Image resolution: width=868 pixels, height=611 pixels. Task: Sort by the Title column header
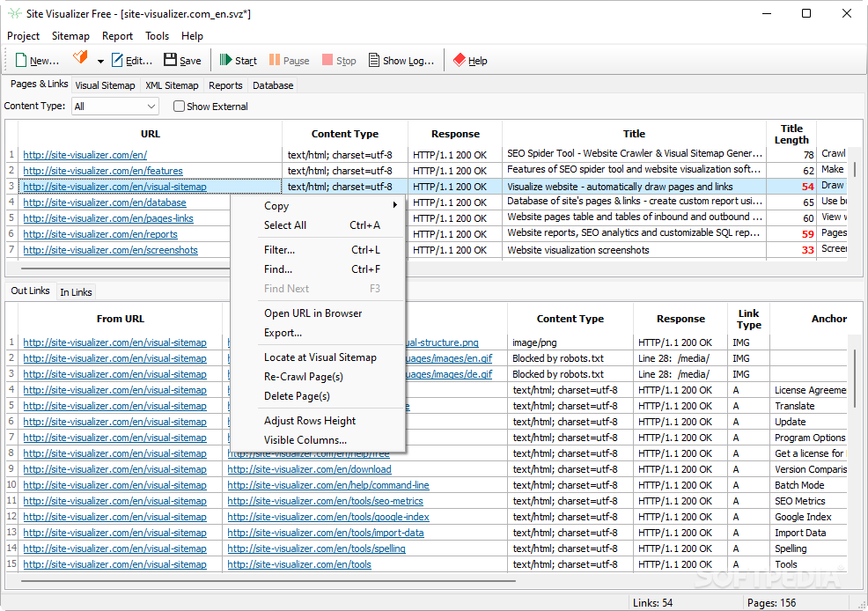tap(634, 134)
